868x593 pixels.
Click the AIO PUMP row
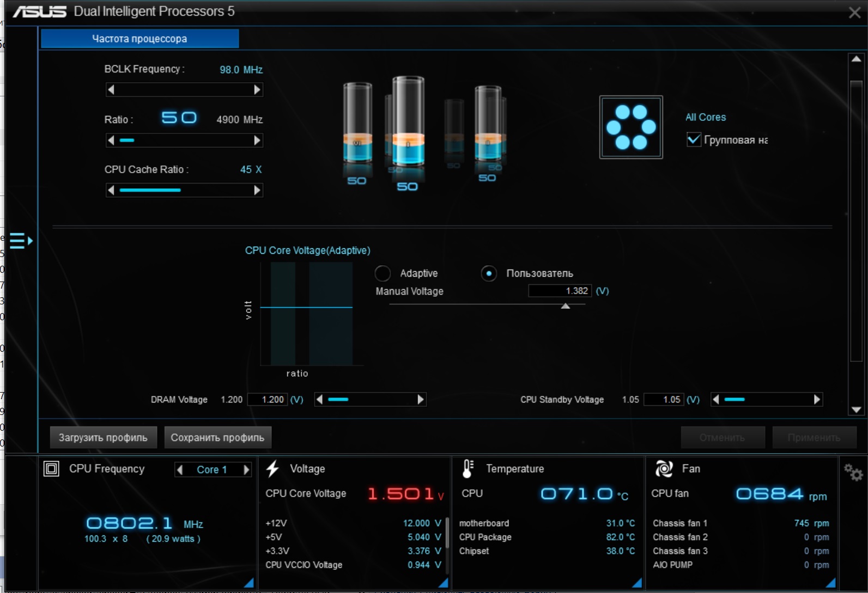tap(741, 565)
